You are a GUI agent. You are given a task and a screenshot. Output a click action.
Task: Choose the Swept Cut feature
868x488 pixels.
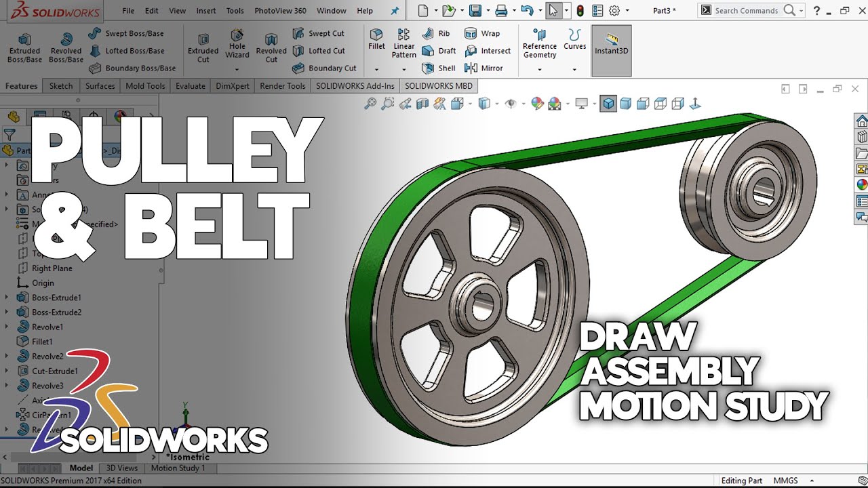[x=318, y=33]
